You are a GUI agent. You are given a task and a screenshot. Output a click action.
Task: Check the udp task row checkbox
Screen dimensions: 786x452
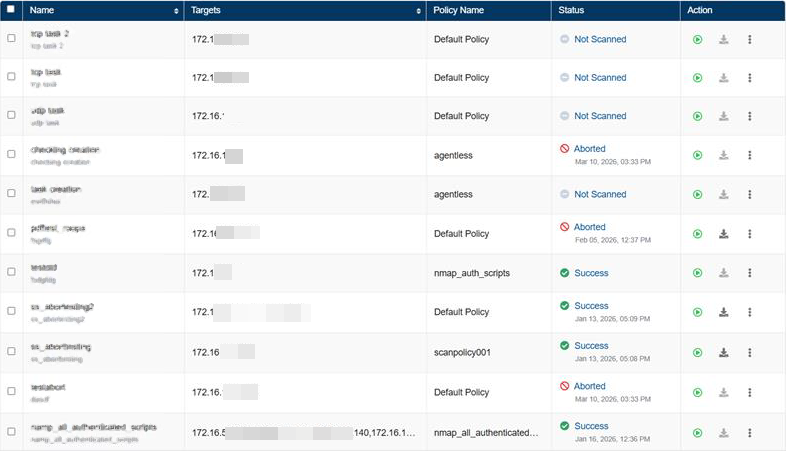[11, 115]
